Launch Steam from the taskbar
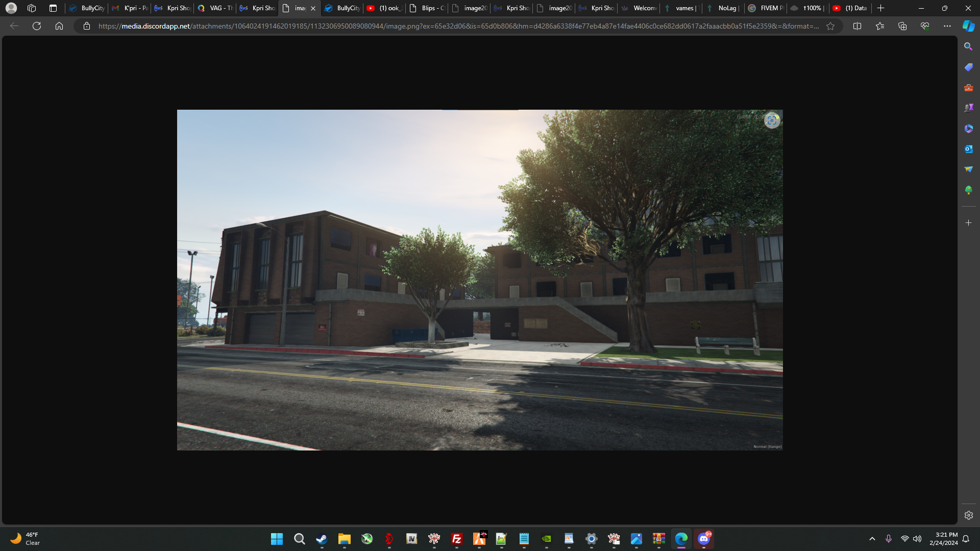 (x=322, y=539)
